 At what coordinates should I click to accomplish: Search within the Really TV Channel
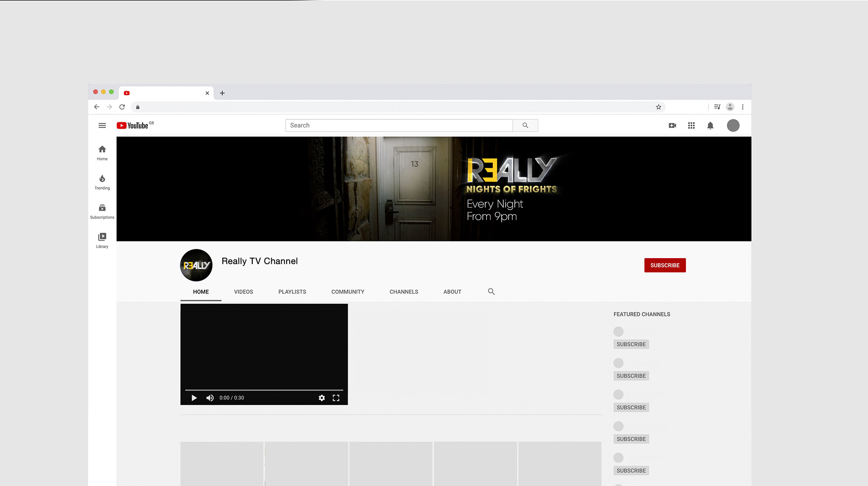point(491,292)
